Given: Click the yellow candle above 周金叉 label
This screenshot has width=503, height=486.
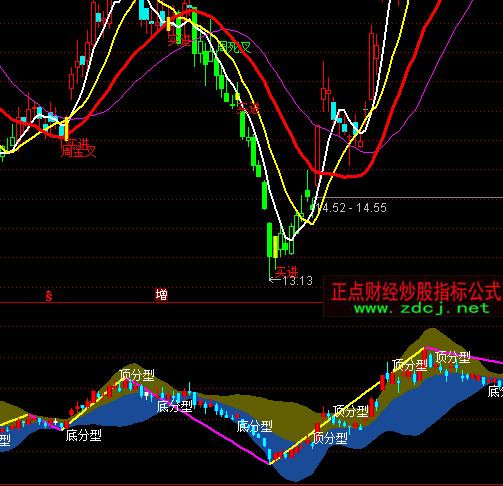Looking at the screenshot, I should pos(66,128).
